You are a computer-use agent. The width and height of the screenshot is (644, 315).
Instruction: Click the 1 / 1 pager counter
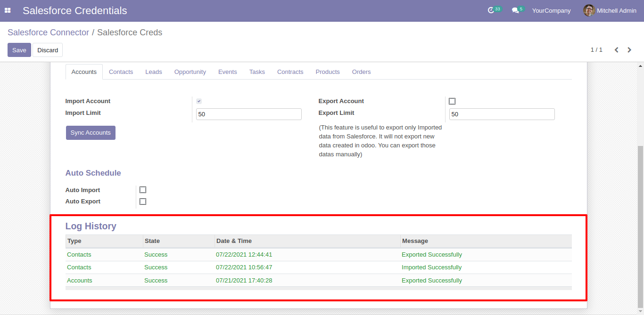[596, 50]
